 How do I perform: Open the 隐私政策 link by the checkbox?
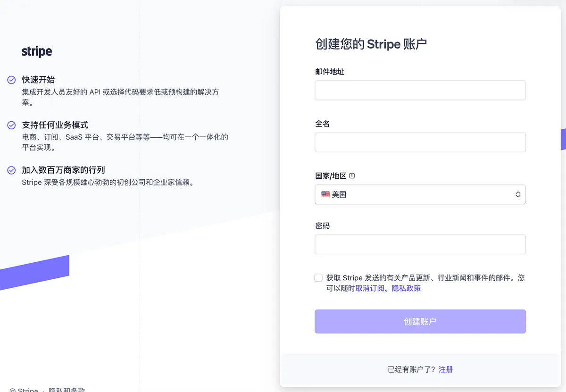[x=406, y=288]
